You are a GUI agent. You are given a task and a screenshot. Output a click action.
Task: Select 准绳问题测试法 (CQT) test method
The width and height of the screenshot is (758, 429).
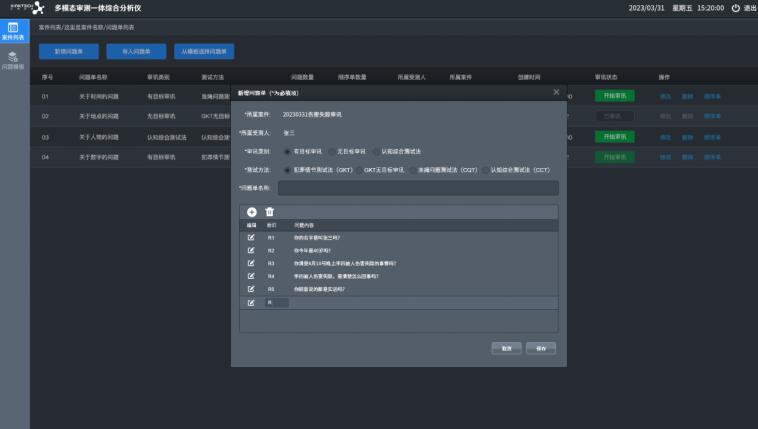point(414,170)
